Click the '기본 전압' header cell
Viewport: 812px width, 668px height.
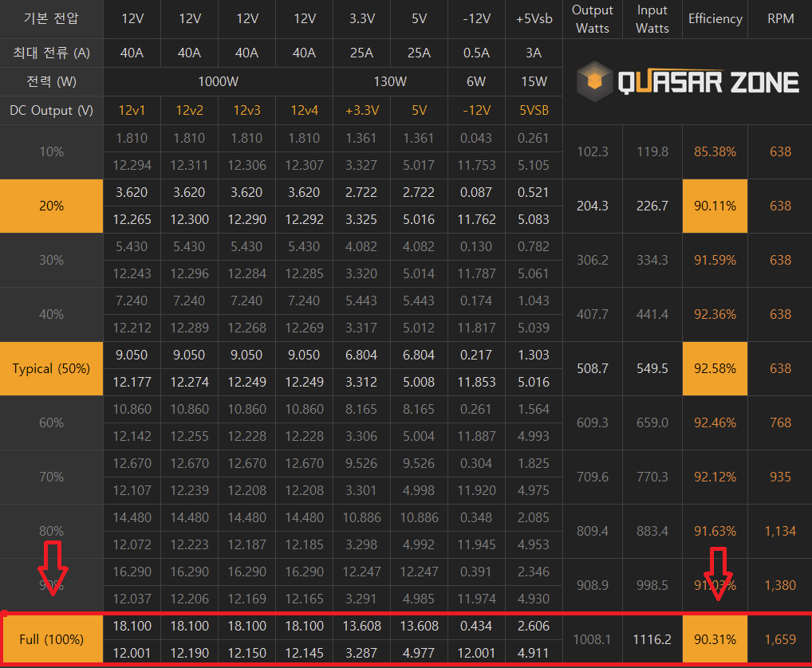[x=51, y=18]
